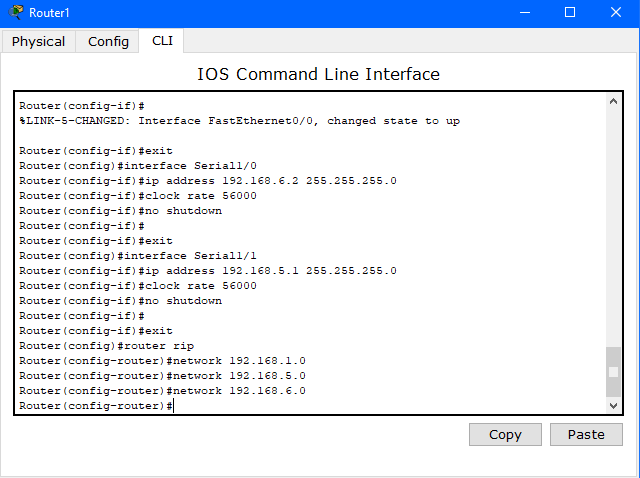Screen dimensions: 640x478
Task: Copy the CLI output with Copy button
Action: (x=505, y=434)
